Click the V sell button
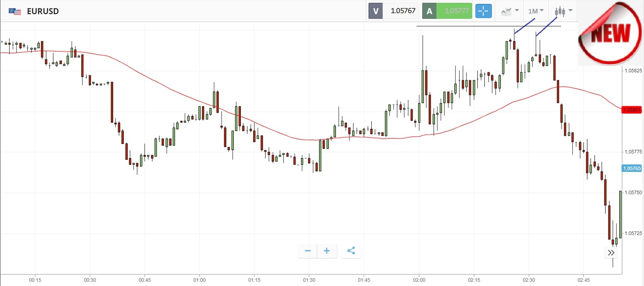The height and width of the screenshot is (286, 644). pyautogui.click(x=376, y=11)
